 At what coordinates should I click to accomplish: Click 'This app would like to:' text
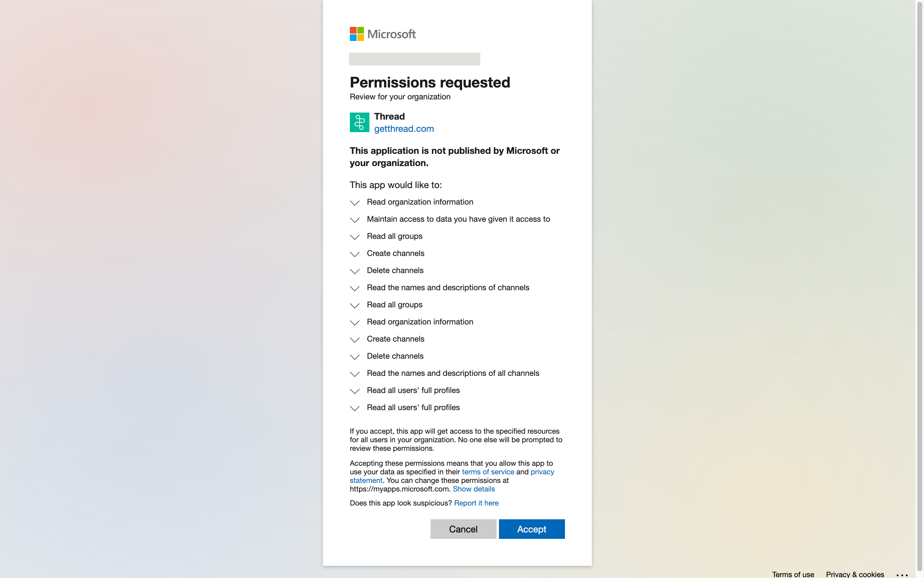point(396,185)
